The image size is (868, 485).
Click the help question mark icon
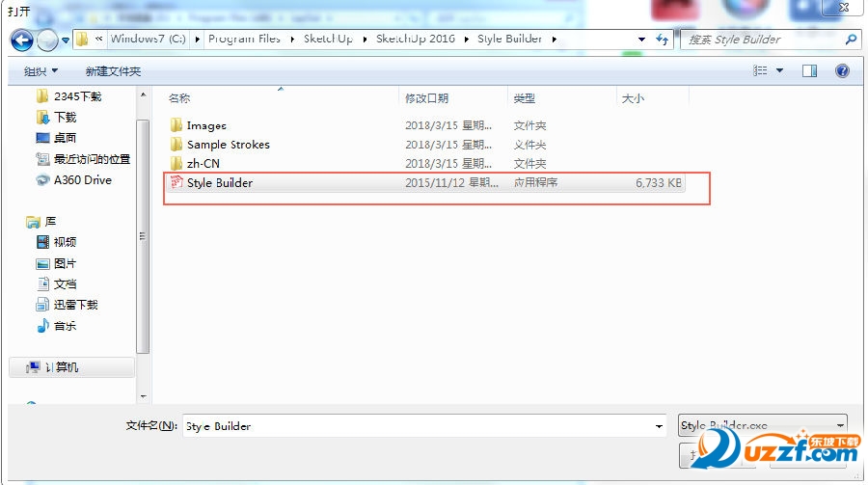(842, 71)
